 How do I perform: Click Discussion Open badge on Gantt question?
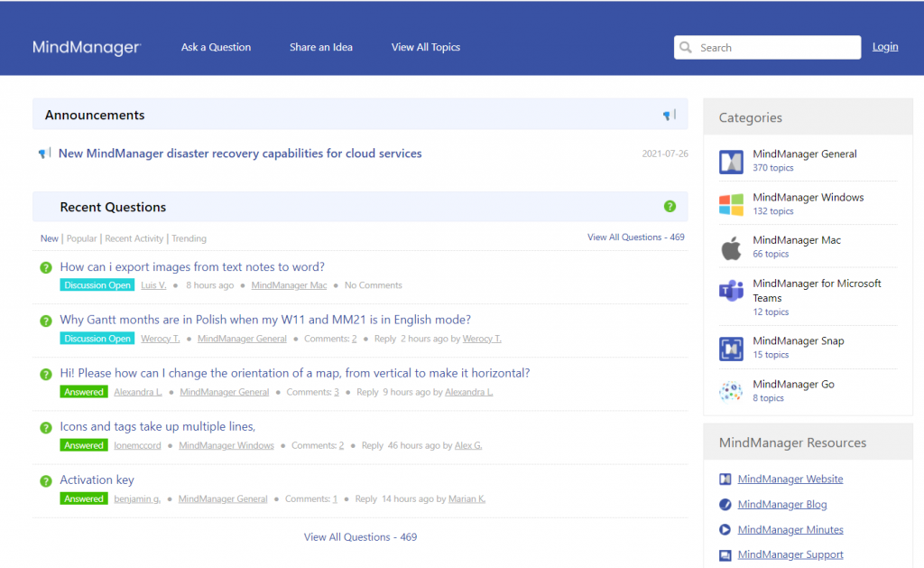coord(97,339)
